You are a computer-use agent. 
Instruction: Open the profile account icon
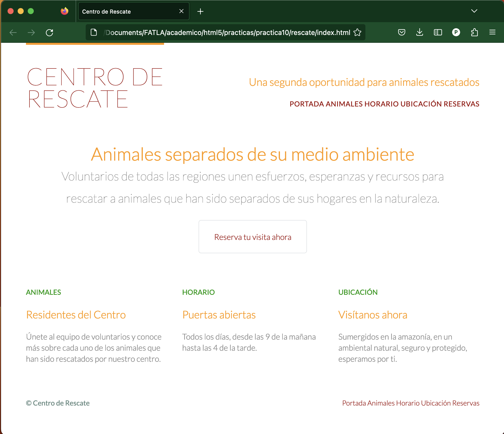click(x=456, y=32)
